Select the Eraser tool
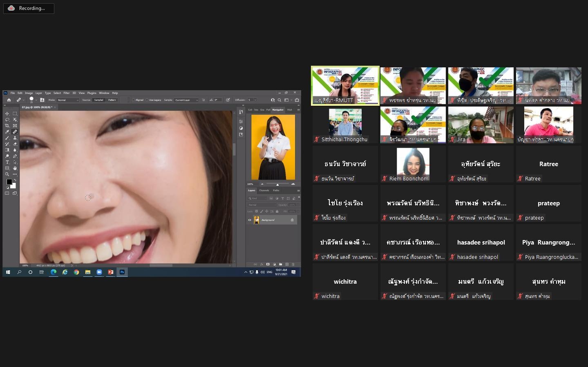The image size is (588, 367). coord(15,144)
